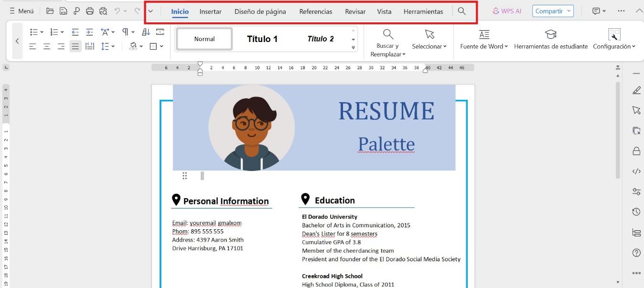
Task: Open a bulleted list
Action: coord(33,32)
